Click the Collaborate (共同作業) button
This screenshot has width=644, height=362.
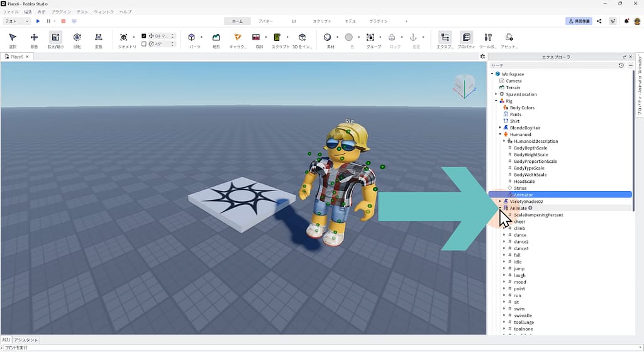tap(579, 21)
